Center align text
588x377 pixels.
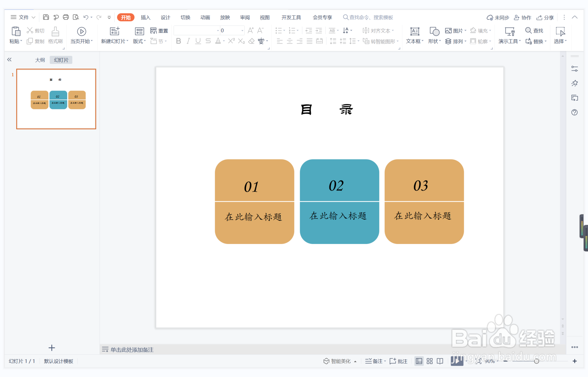coord(290,41)
